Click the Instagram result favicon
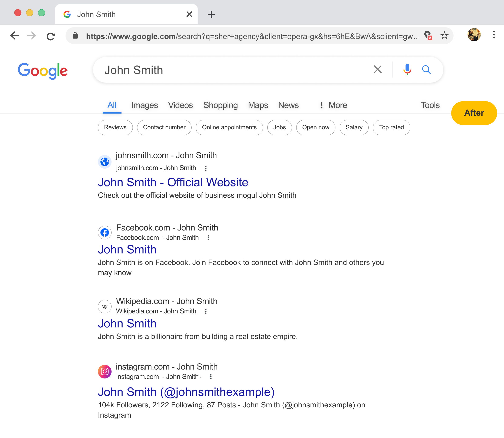Image resolution: width=504 pixels, height=438 pixels. (x=105, y=371)
